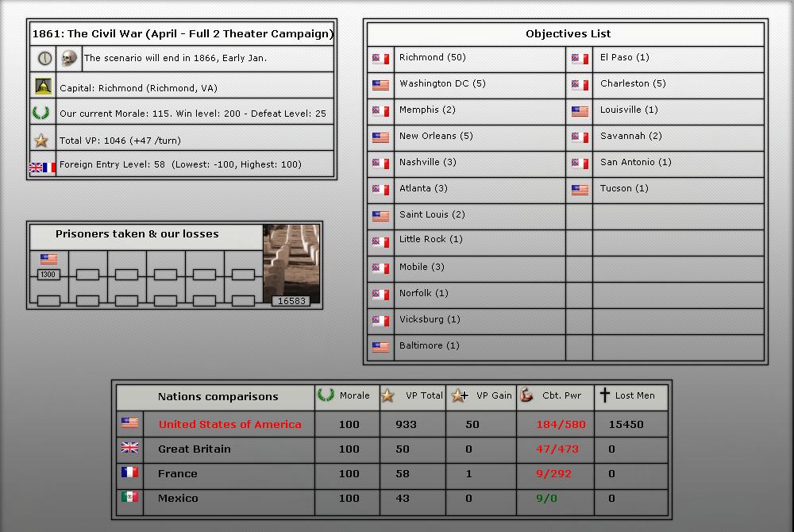The width and height of the screenshot is (794, 532).
Task: Select the Richmond (50) objective
Action: tap(432, 58)
